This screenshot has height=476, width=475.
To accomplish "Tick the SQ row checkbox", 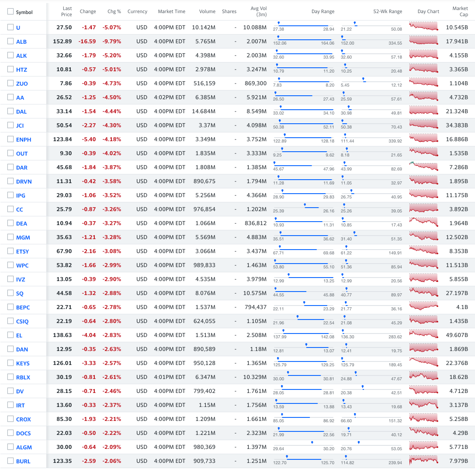I will click(x=10, y=293).
